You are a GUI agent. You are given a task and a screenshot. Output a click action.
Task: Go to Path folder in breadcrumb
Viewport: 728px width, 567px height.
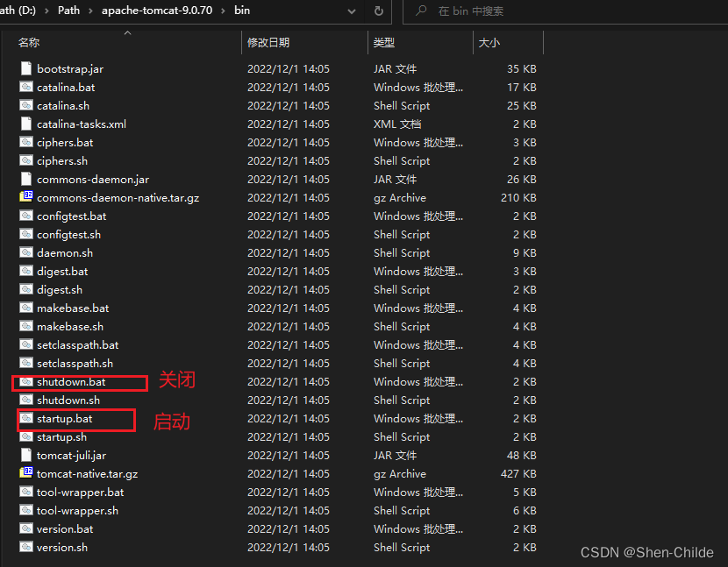pos(68,11)
